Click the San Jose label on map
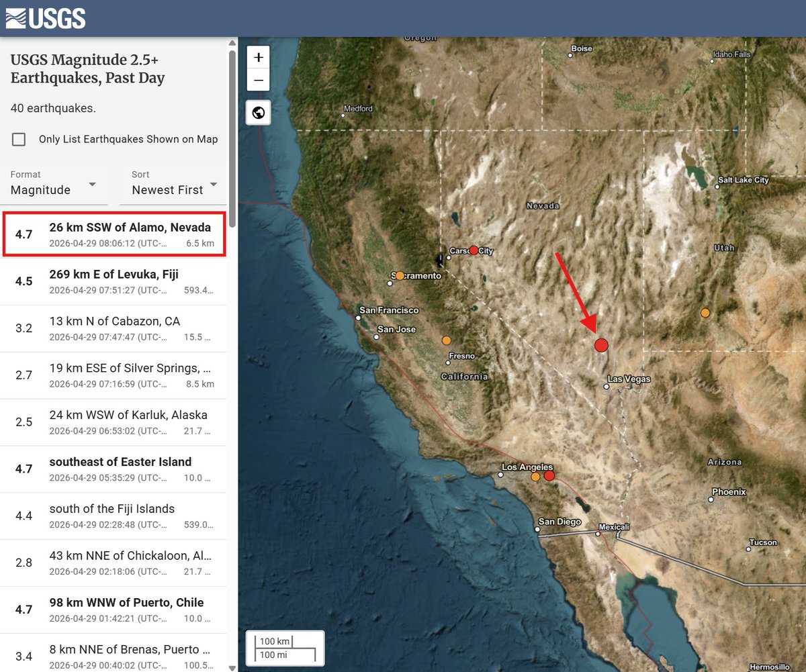Viewport: 806px width, 672px height. tap(396, 330)
